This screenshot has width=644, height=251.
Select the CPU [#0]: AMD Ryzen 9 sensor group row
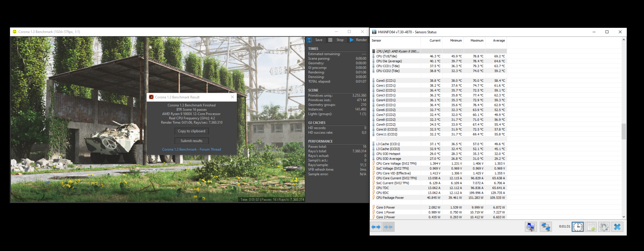438,51
